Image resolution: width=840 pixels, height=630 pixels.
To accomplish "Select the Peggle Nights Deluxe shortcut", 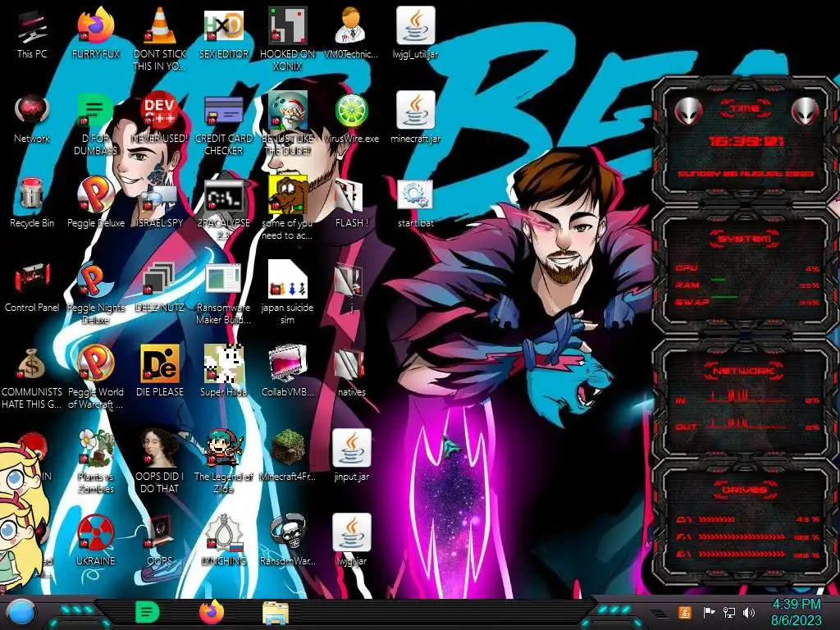I will point(96,294).
